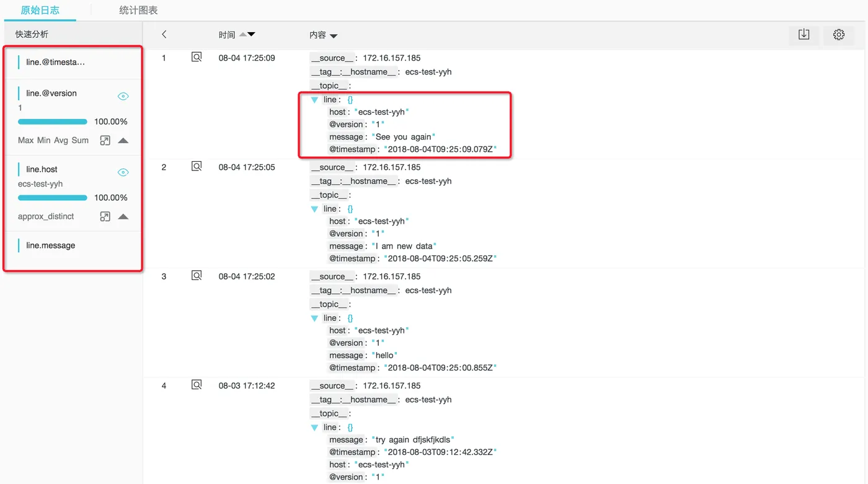The height and width of the screenshot is (484, 868).
Task: Click the line.host 100.00% progress bar
Action: tap(53, 198)
